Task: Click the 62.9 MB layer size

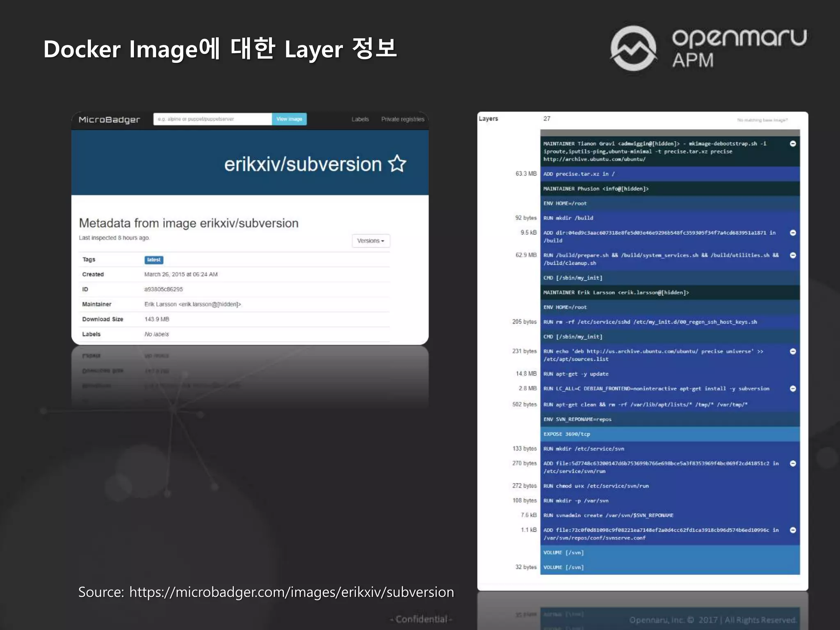Action: [526, 255]
